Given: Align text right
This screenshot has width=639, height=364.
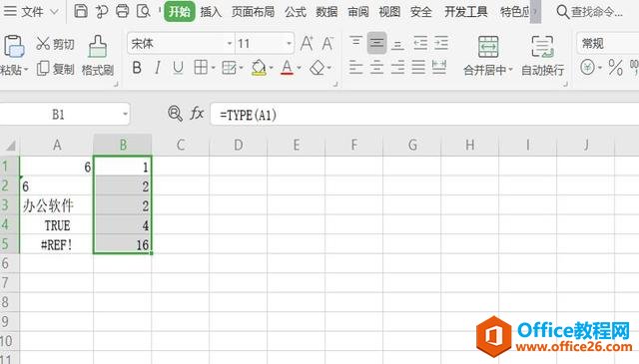Looking at the screenshot, I should click(x=397, y=67).
